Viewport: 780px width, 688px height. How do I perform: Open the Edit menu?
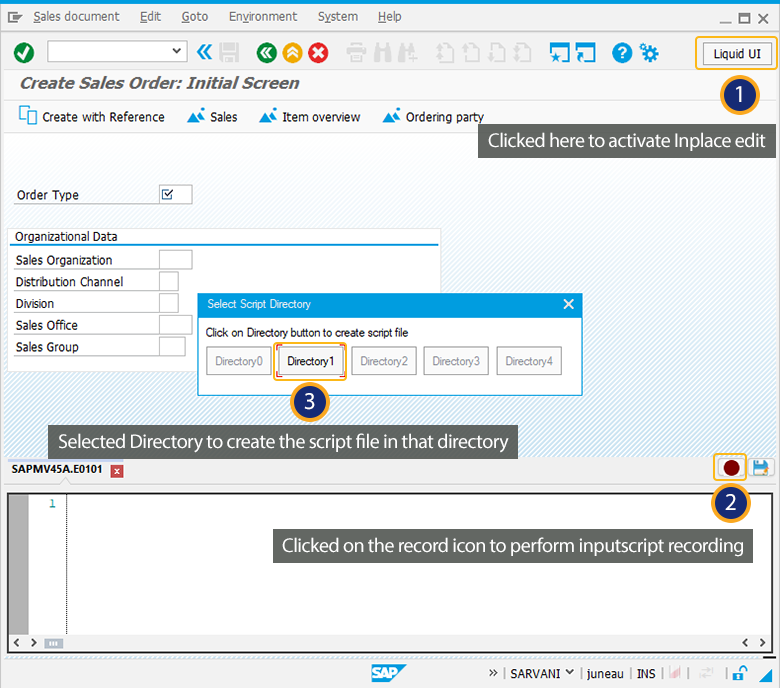click(x=150, y=16)
